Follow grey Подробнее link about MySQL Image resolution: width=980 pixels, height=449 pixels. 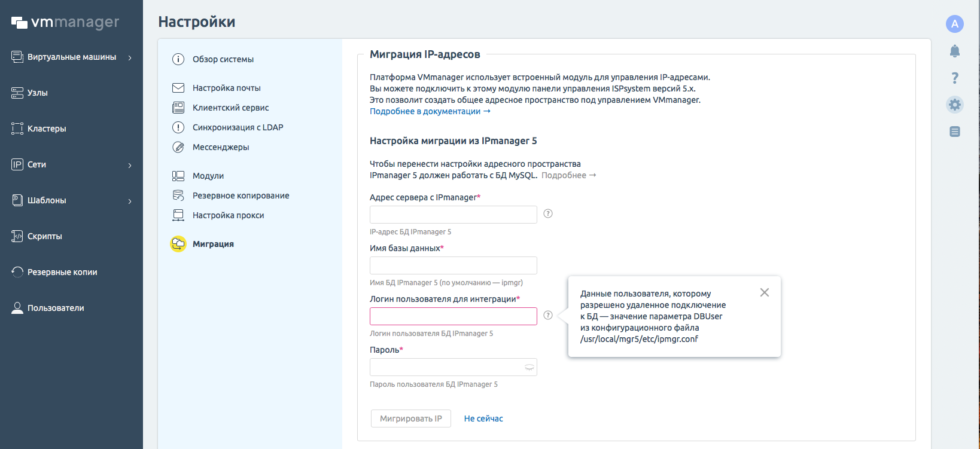click(x=568, y=175)
